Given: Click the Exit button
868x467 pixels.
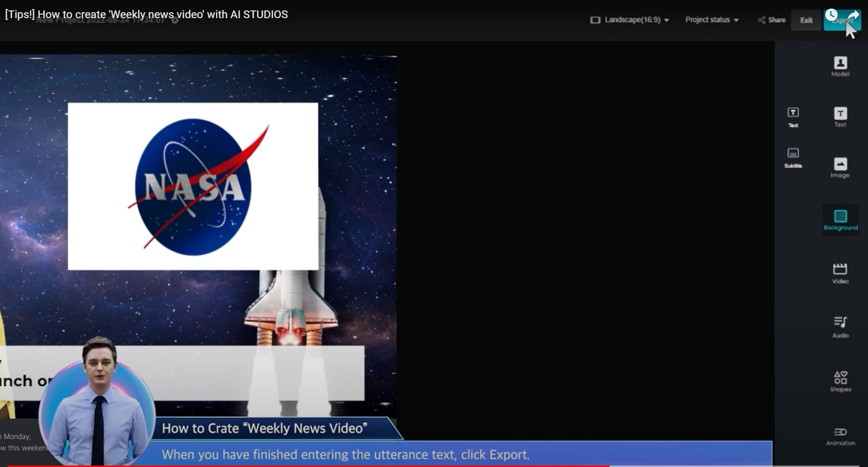Looking at the screenshot, I should tap(806, 20).
